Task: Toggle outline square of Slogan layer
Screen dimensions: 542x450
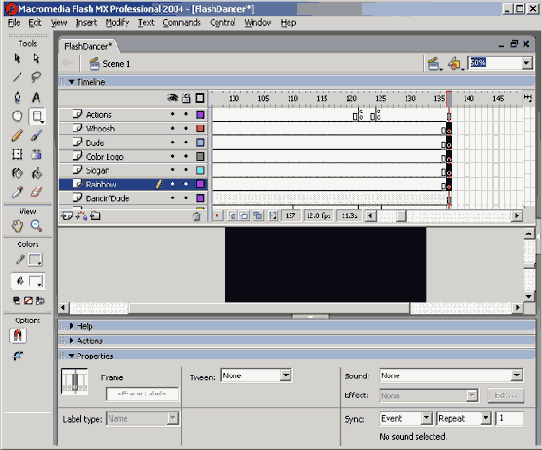Action: point(200,170)
